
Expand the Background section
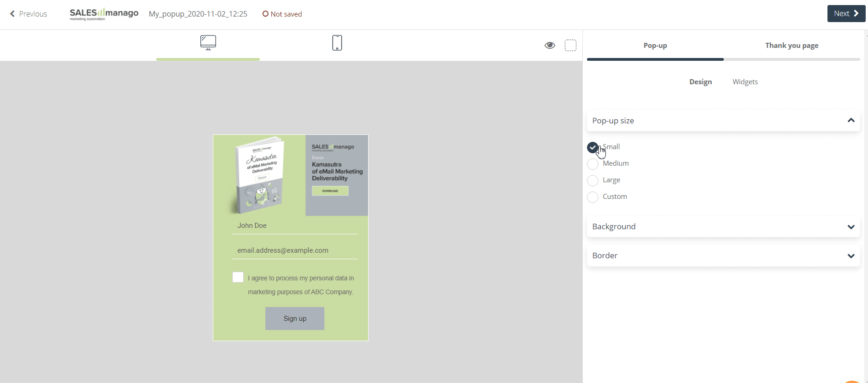[x=723, y=226]
